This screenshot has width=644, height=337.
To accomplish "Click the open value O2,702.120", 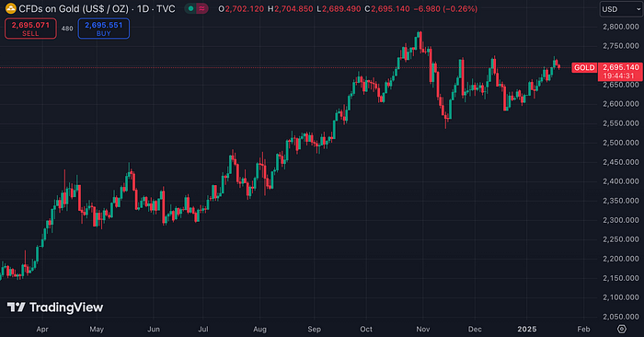I will 241,8.
